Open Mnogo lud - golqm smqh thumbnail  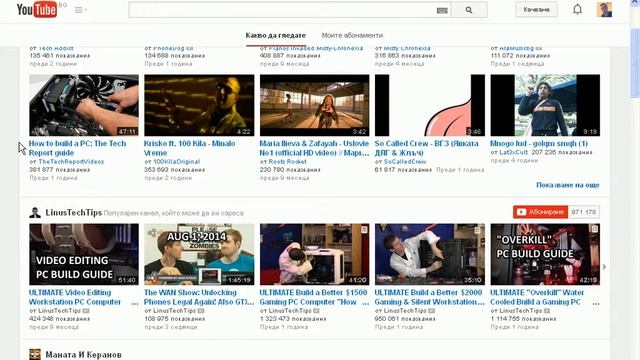(x=545, y=105)
